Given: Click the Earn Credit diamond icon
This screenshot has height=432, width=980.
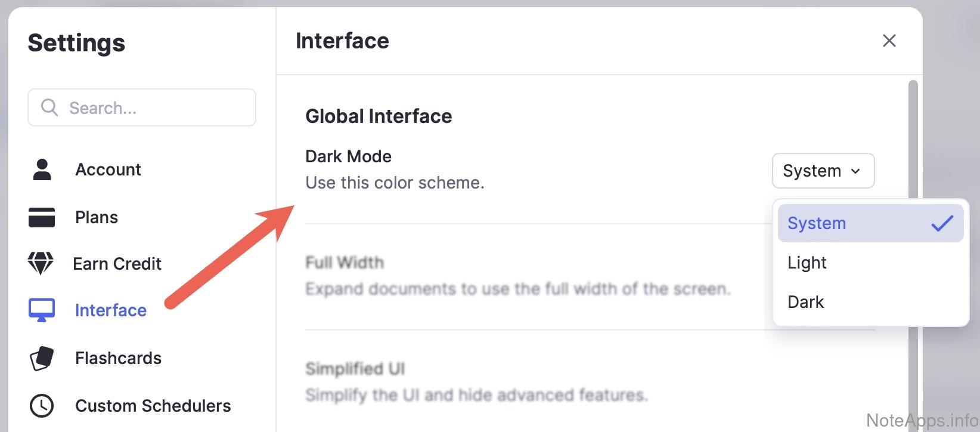Looking at the screenshot, I should (x=41, y=263).
